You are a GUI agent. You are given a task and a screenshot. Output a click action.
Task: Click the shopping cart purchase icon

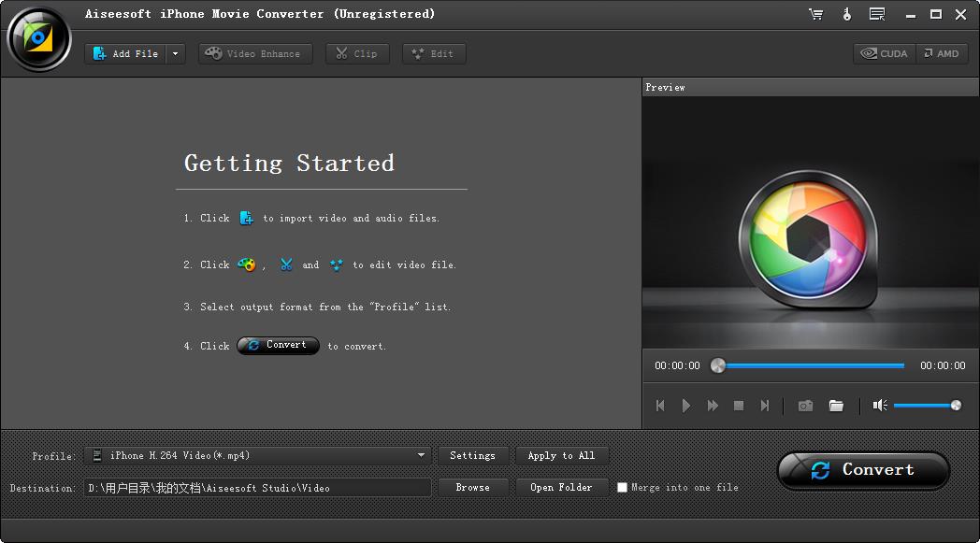(815, 14)
